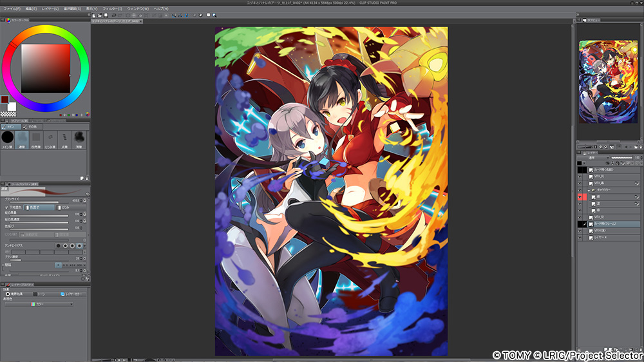Collapse the layer property panel chevron
644x362 pixels.
3,284
